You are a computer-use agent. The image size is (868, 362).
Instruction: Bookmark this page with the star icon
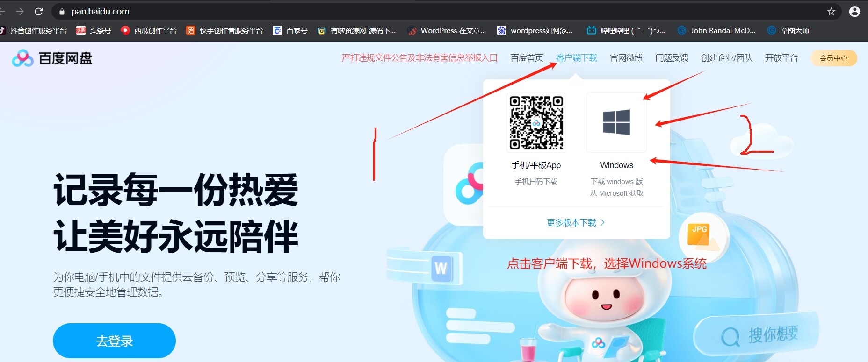pyautogui.click(x=831, y=12)
